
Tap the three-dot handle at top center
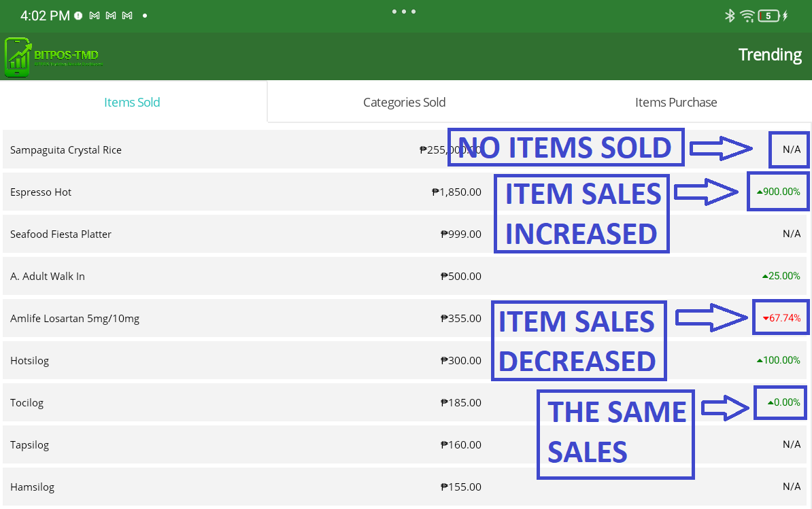tap(403, 12)
